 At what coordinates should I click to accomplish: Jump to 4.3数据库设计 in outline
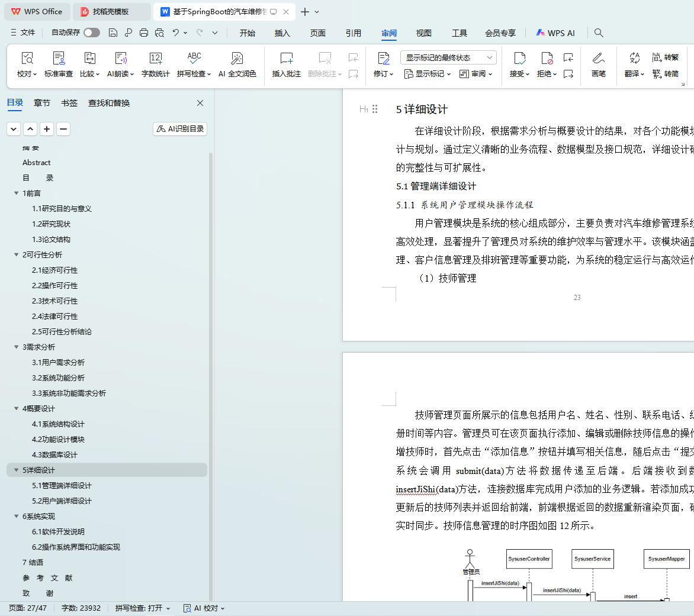click(54, 455)
